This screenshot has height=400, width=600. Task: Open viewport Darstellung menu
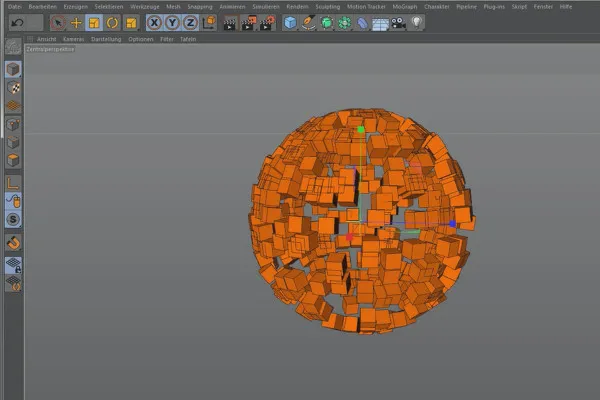coord(106,39)
